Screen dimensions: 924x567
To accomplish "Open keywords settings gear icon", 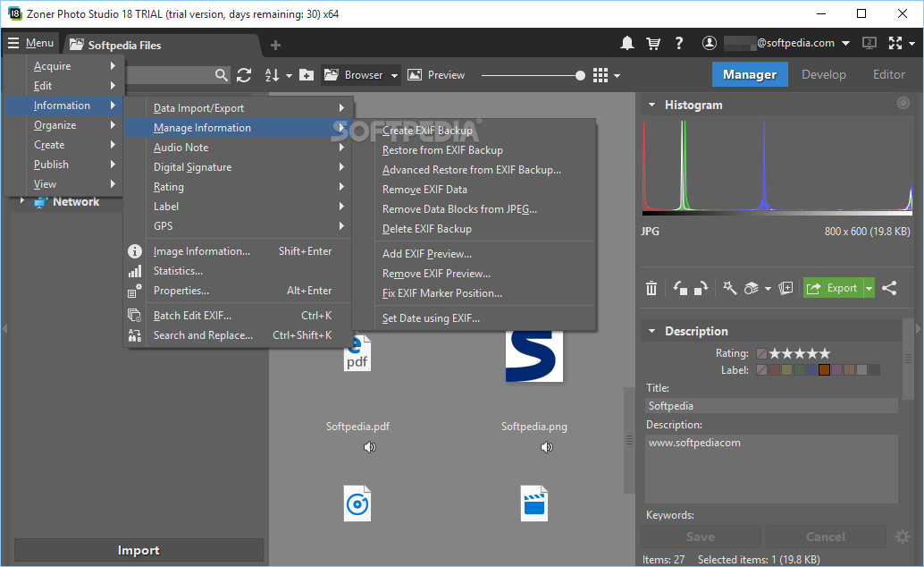I will [903, 537].
